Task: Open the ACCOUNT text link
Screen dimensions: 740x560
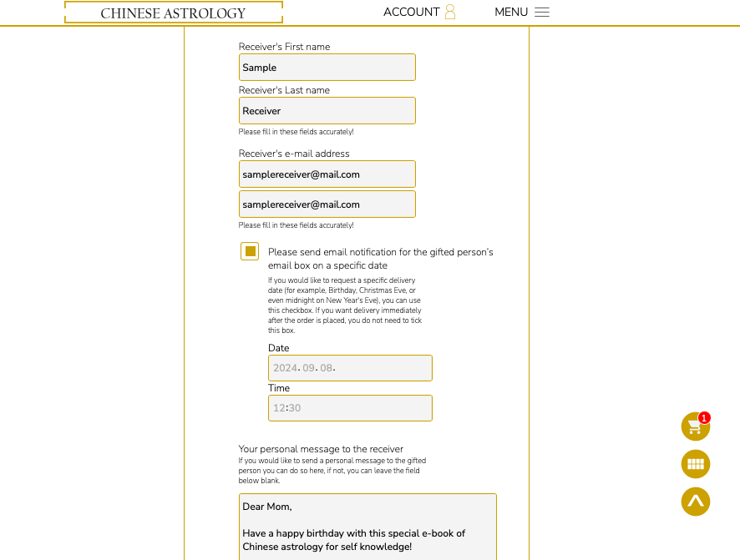Action: 411,12
